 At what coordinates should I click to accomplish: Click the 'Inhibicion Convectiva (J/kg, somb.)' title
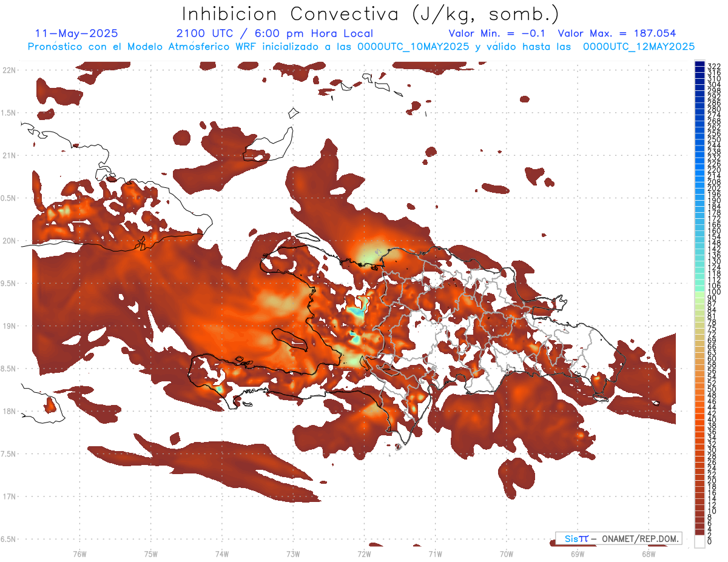click(371, 15)
